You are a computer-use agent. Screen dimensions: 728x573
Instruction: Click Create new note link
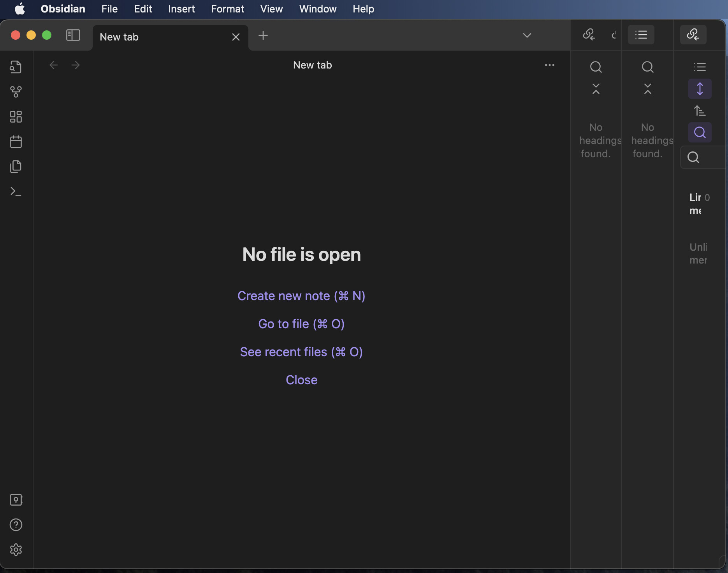tap(301, 296)
